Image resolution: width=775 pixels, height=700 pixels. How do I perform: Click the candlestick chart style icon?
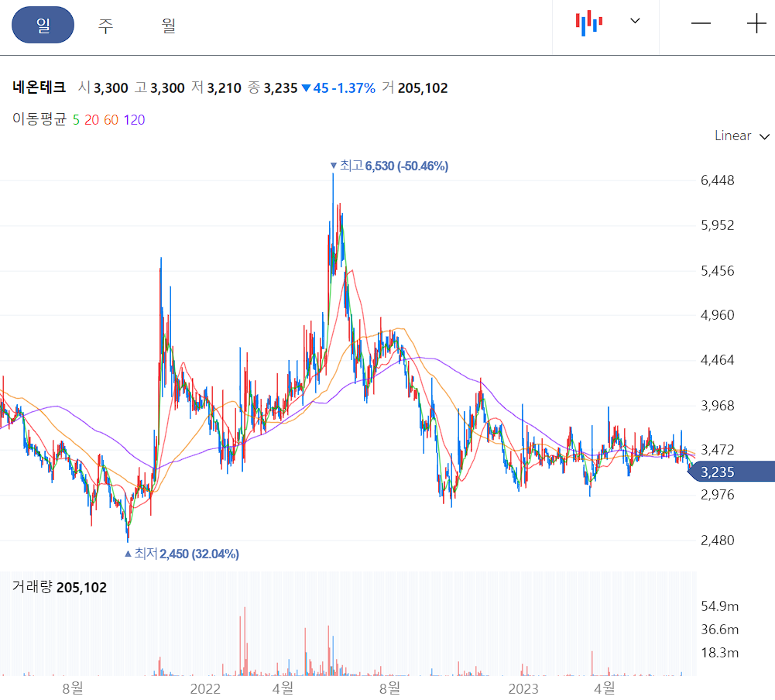pyautogui.click(x=589, y=22)
